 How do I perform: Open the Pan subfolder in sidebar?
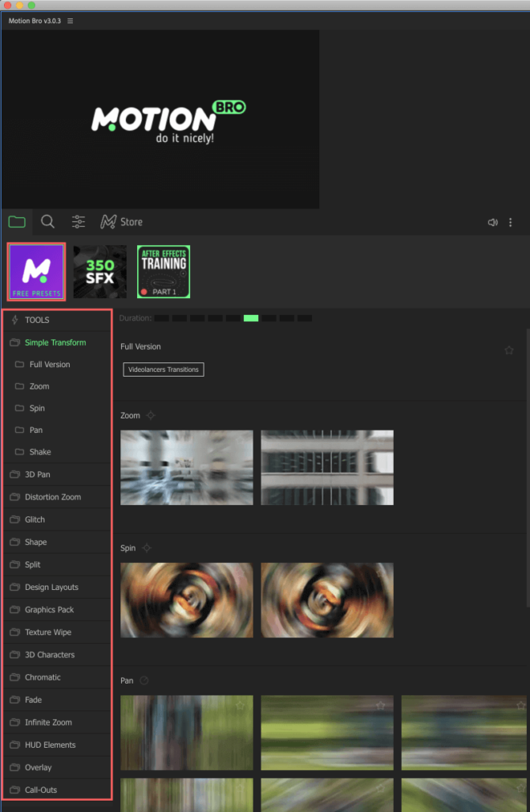point(57,430)
